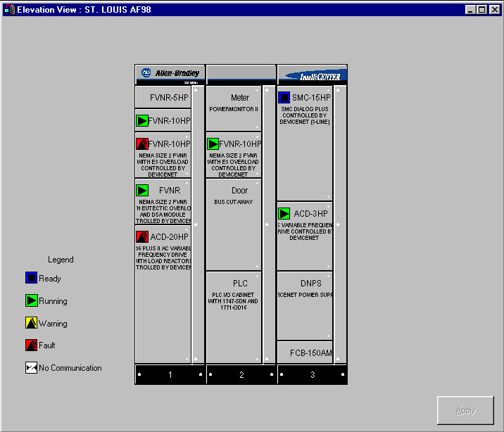Click red fault icon on FVNR-10HP unit
Viewport: 504px width, 432px height.
click(x=141, y=144)
